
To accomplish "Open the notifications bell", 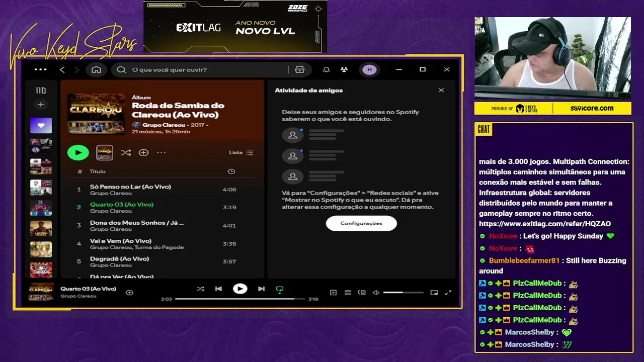I will [x=327, y=69].
